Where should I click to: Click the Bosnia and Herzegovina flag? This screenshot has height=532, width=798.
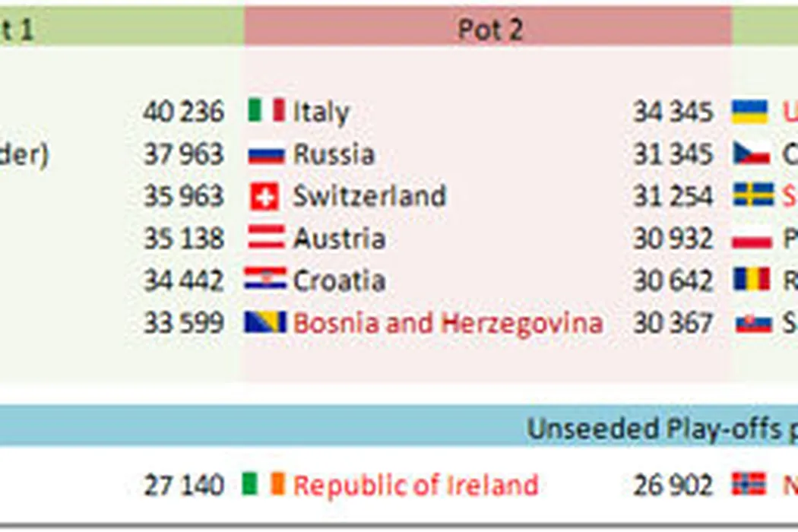click(x=265, y=322)
